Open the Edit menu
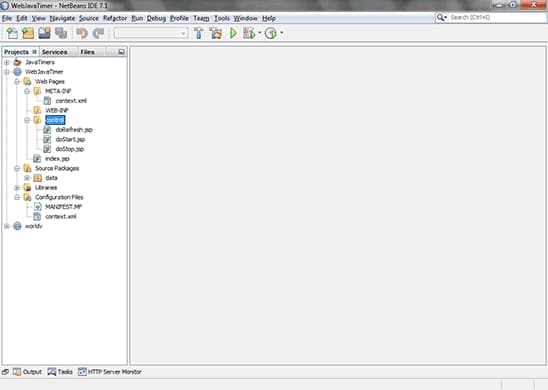Image resolution: width=548 pixels, height=390 pixels. click(22, 18)
